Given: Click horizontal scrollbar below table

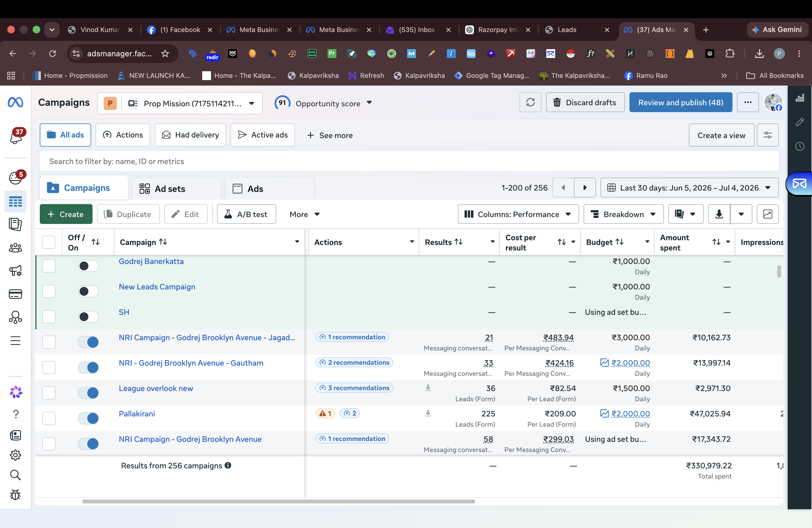Looking at the screenshot, I should point(278,501).
